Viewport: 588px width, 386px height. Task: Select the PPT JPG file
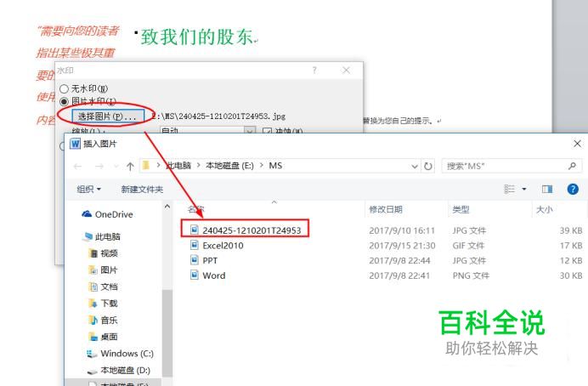(x=204, y=260)
